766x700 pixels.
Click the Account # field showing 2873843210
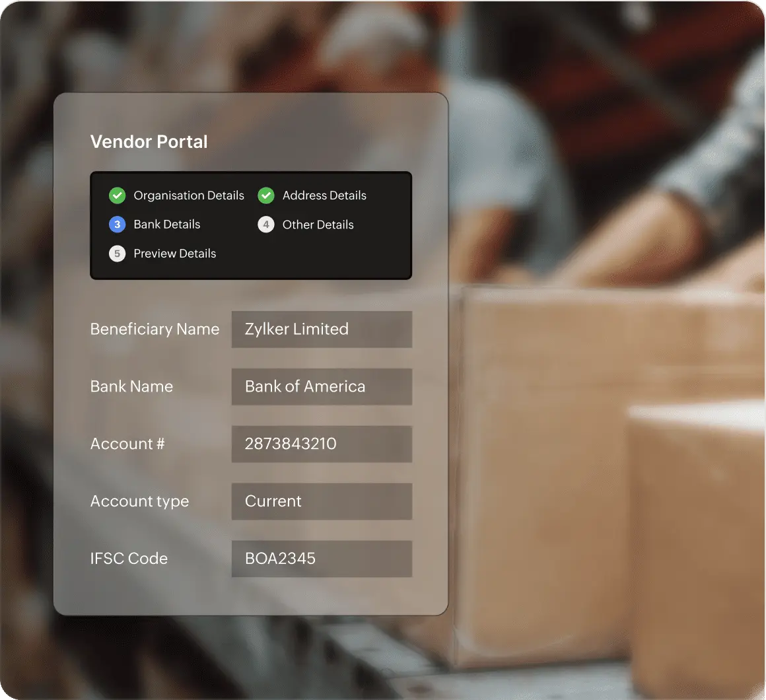[x=322, y=444]
